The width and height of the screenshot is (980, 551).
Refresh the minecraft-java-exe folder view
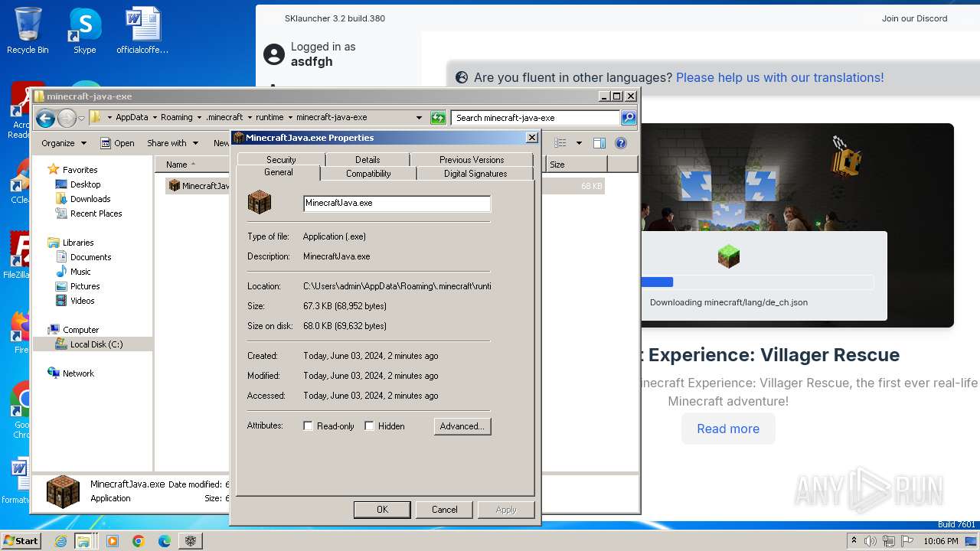click(x=438, y=118)
